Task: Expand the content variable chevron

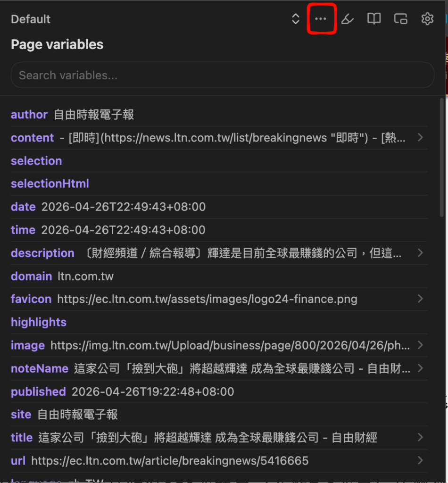Action: [420, 137]
